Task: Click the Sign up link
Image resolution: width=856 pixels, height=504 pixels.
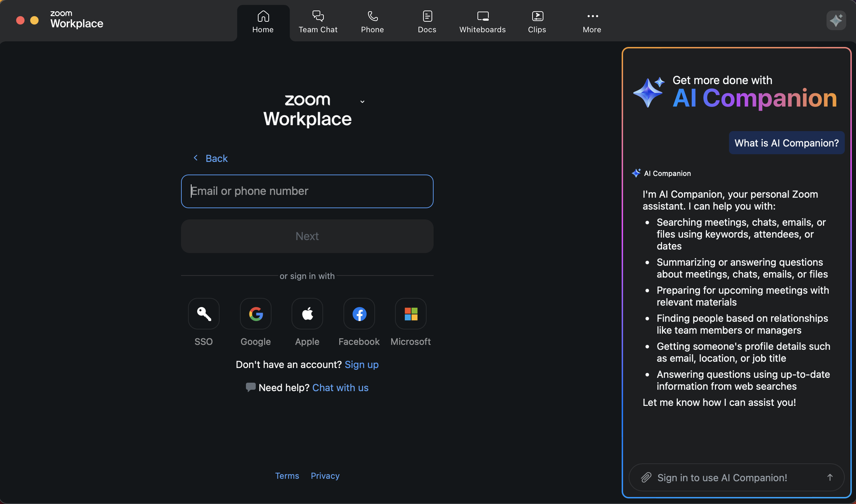Action: (x=361, y=365)
